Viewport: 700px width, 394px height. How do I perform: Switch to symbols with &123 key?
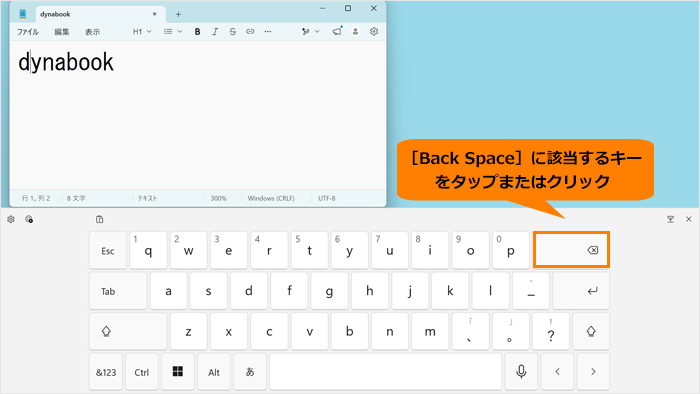point(106,372)
